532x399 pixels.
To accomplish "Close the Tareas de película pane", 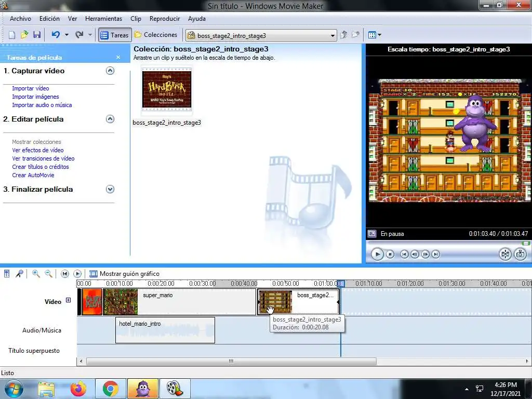I will pos(118,57).
